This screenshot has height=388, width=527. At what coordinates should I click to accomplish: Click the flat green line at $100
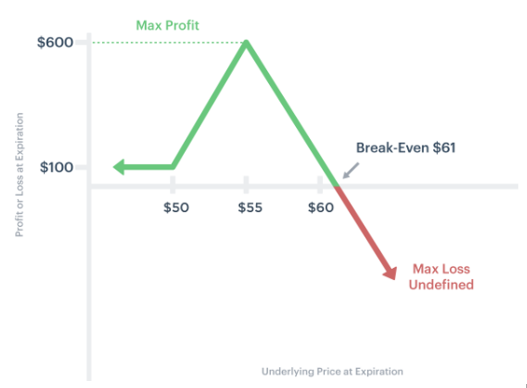[x=148, y=167]
